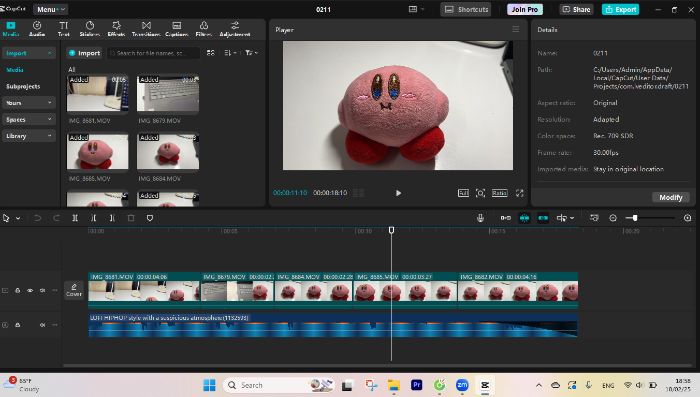The image size is (700, 397).
Task: Click the Record voiceover microphone icon
Action: click(480, 218)
